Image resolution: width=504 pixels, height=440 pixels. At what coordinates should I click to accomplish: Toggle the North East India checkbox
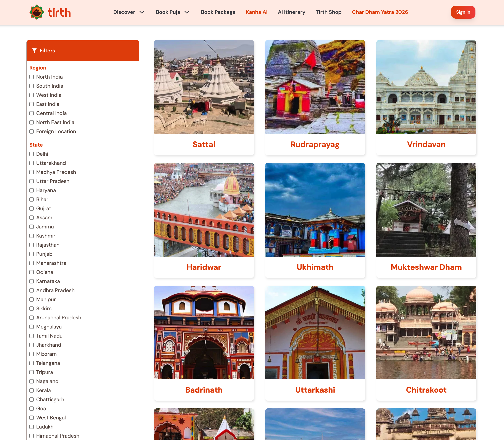click(32, 122)
